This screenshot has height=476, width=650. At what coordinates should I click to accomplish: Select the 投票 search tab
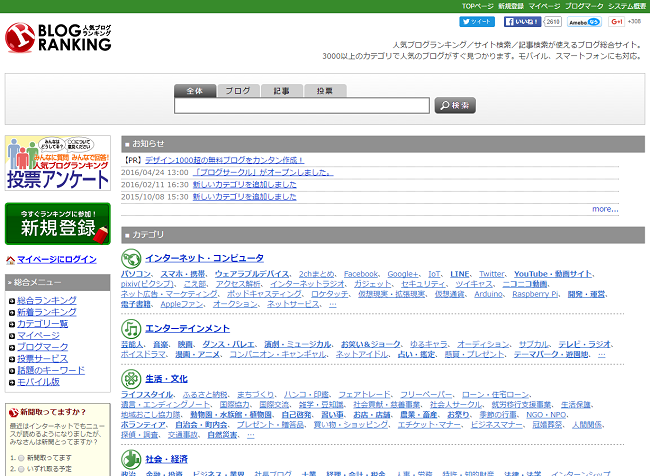325,90
